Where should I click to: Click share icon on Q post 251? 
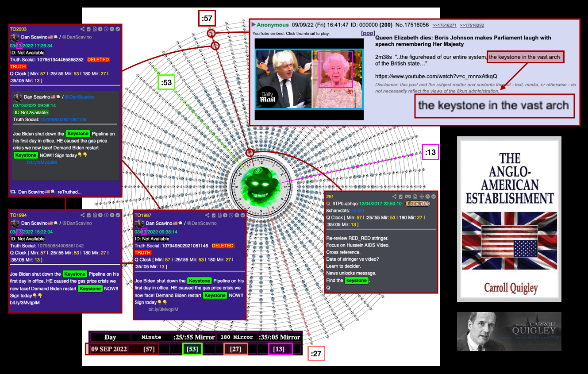(x=395, y=197)
